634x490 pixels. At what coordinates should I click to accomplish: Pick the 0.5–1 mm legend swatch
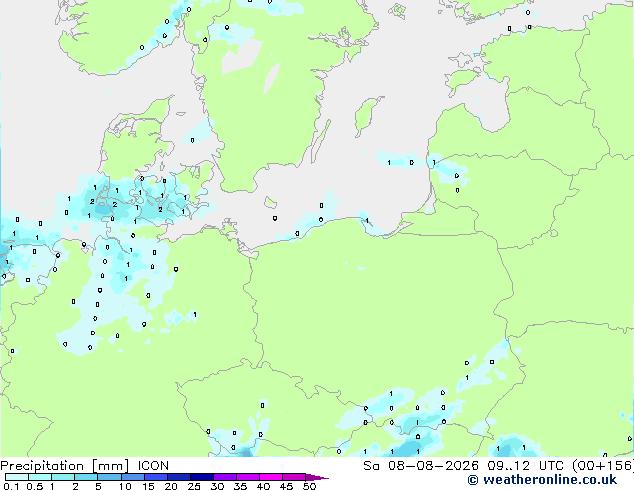coord(40,477)
